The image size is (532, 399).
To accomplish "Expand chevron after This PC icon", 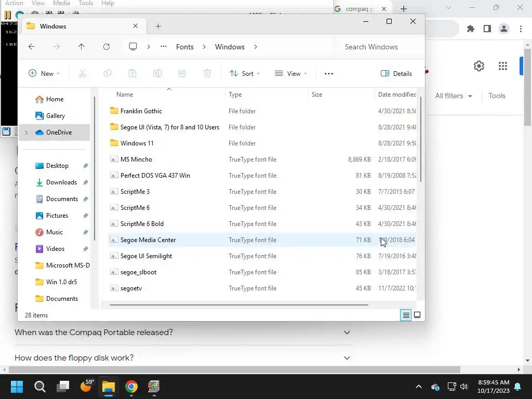I will tap(148, 47).
